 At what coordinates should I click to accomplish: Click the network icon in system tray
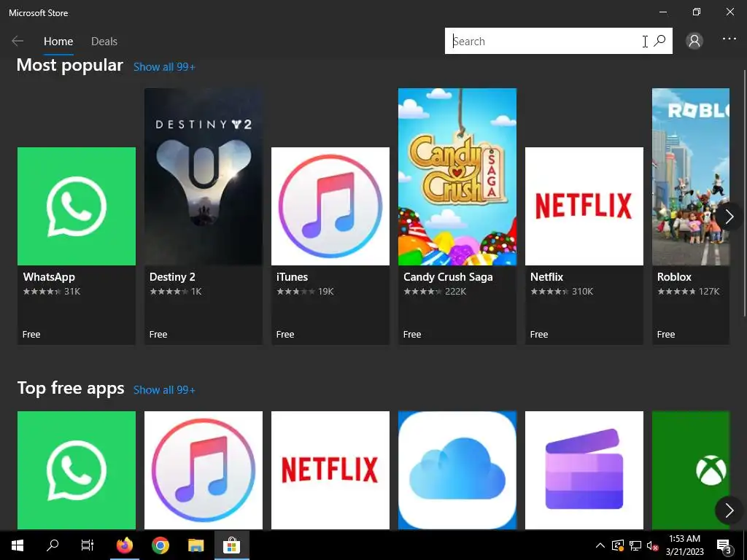tap(635, 545)
